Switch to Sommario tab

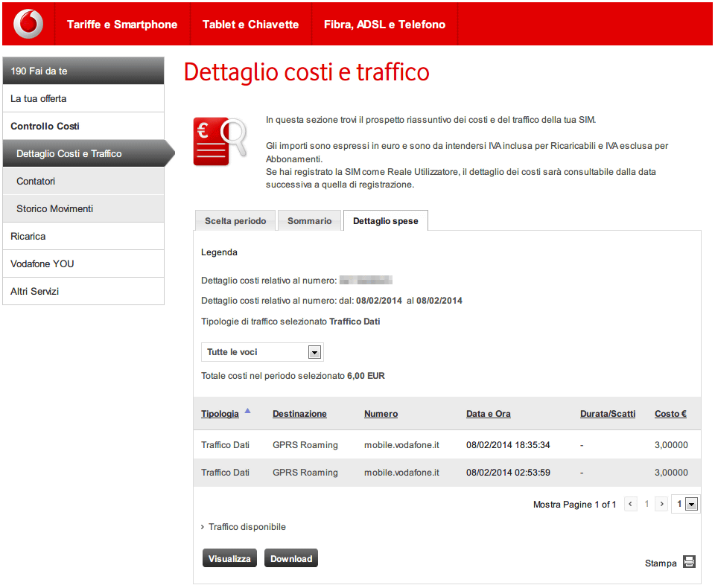click(310, 220)
